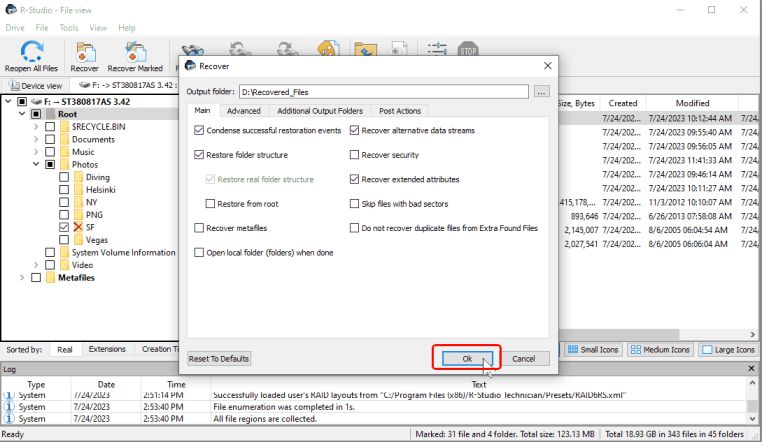Expand the Metafiles node
This screenshot has height=442, width=762.
coord(22,278)
